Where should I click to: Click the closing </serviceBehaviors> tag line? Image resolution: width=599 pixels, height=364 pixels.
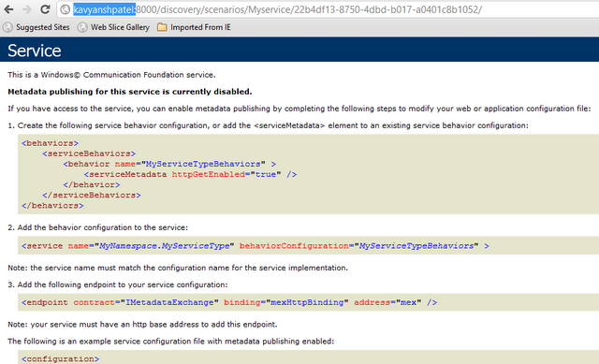click(x=92, y=195)
